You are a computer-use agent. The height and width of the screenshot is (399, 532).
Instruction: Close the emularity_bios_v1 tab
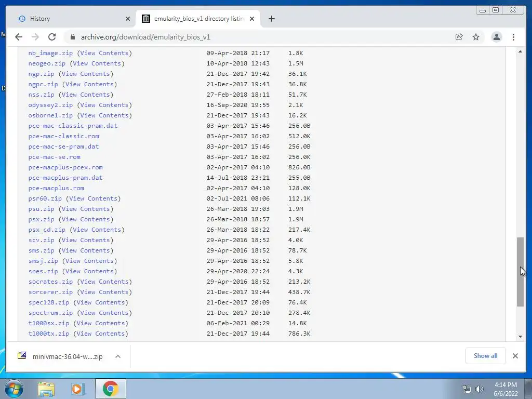point(252,19)
